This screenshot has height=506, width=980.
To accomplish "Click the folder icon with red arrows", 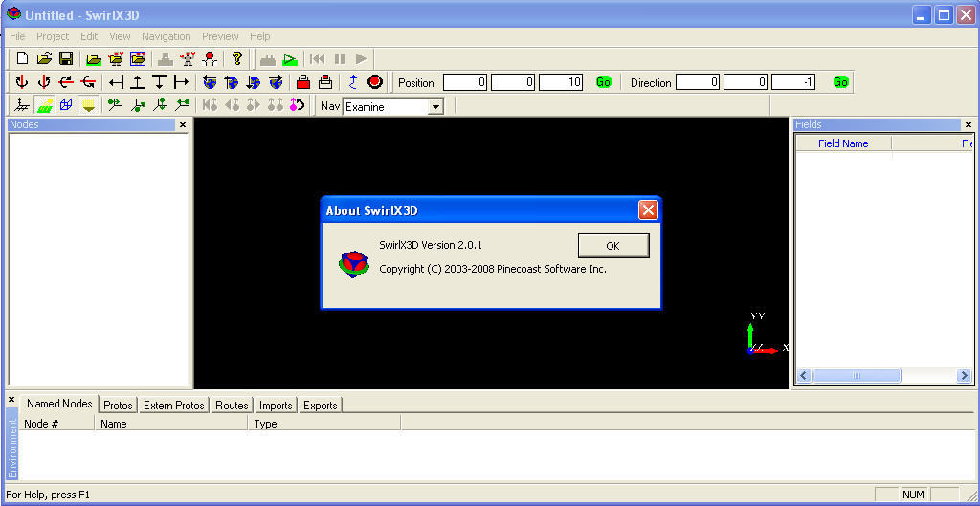I will (116, 59).
